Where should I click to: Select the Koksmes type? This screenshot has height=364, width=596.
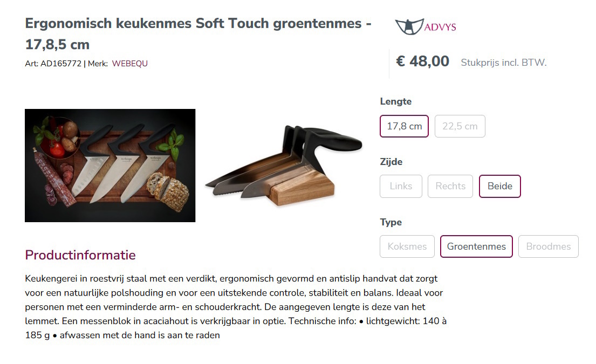point(407,246)
